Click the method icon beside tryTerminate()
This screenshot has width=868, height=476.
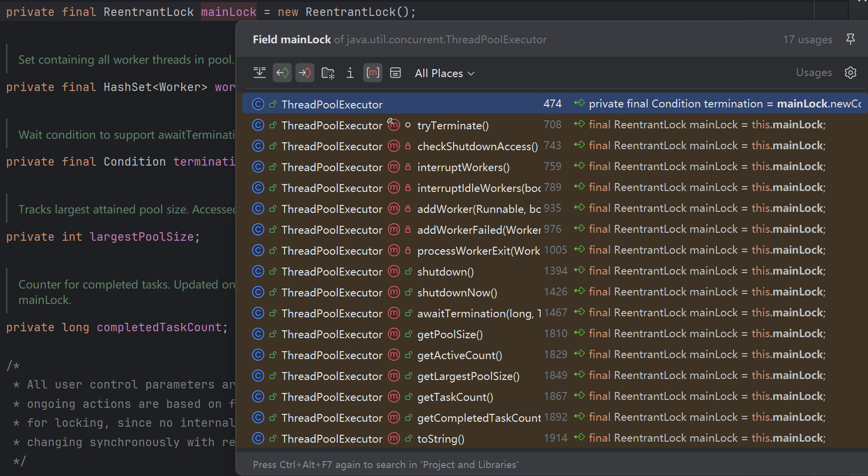pyautogui.click(x=394, y=125)
